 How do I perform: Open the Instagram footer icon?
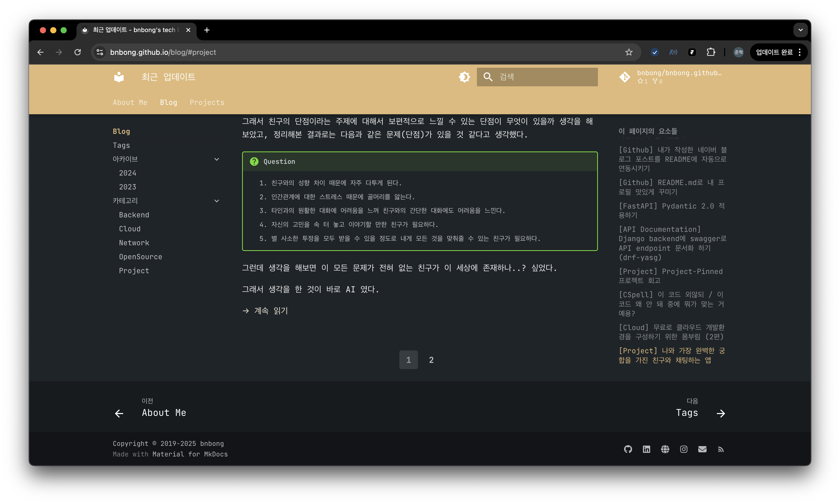click(684, 449)
